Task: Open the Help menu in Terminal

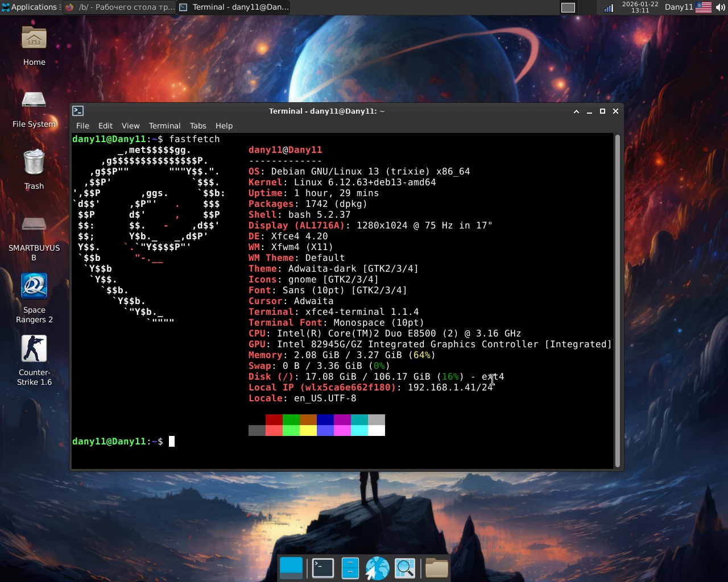Action: pos(224,126)
